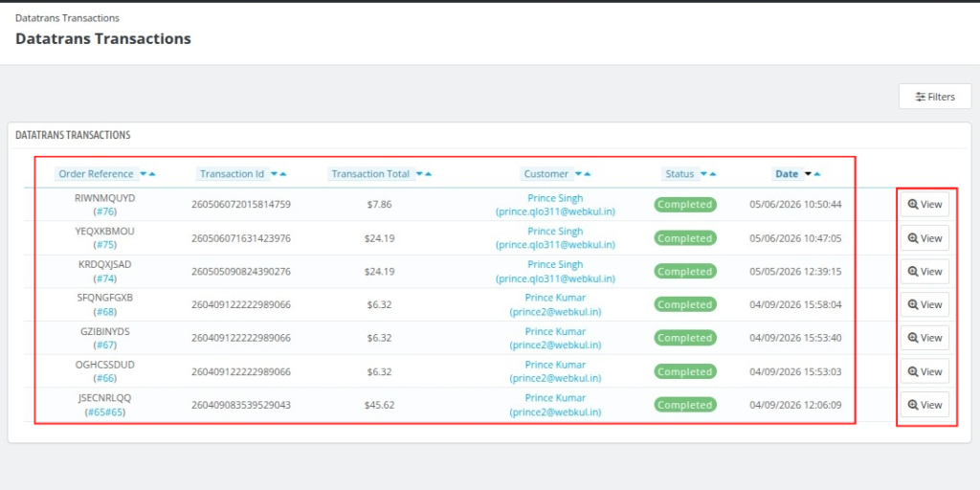
Task: Open order link #74
Action: (105, 278)
